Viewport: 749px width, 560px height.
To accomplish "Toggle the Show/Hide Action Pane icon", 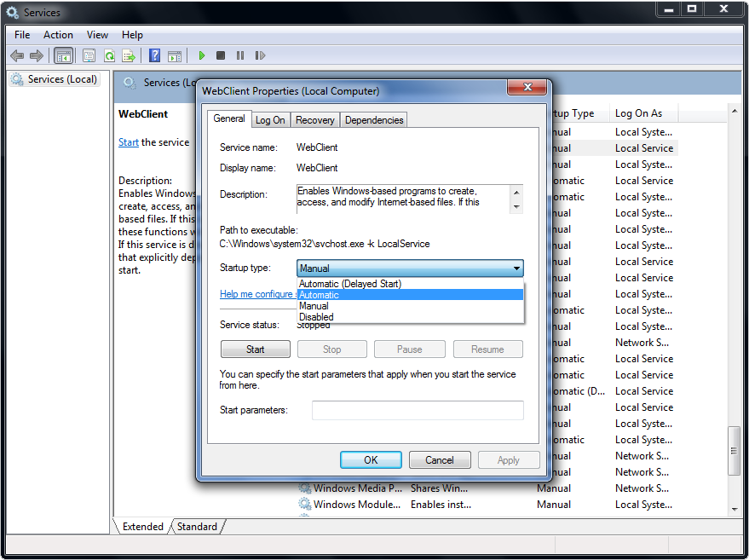I will pos(175,56).
